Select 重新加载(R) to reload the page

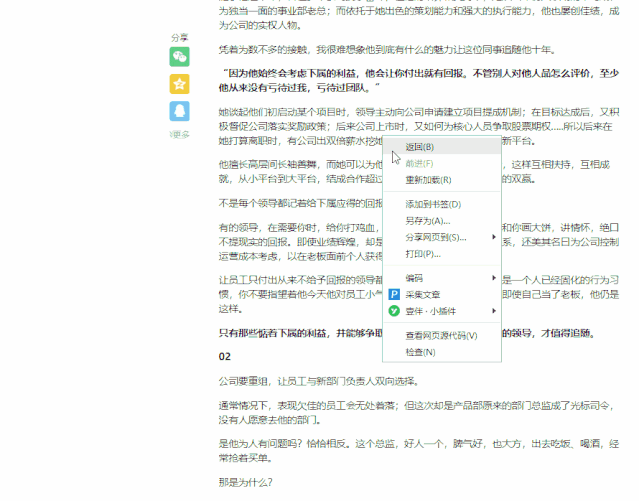428,180
